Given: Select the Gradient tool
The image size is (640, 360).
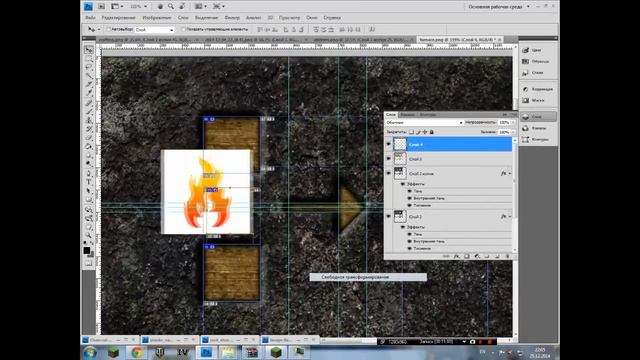Looking at the screenshot, I should (x=89, y=146).
